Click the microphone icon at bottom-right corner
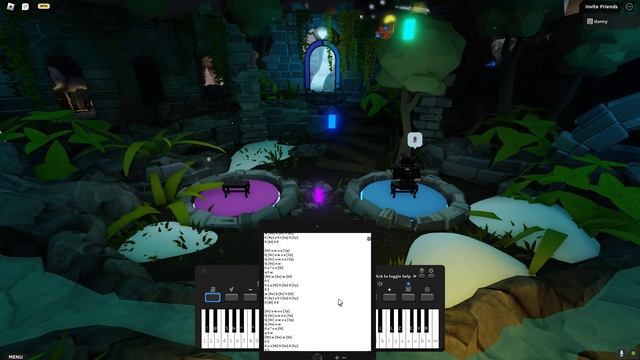This screenshot has height=360, width=640. [622, 353]
